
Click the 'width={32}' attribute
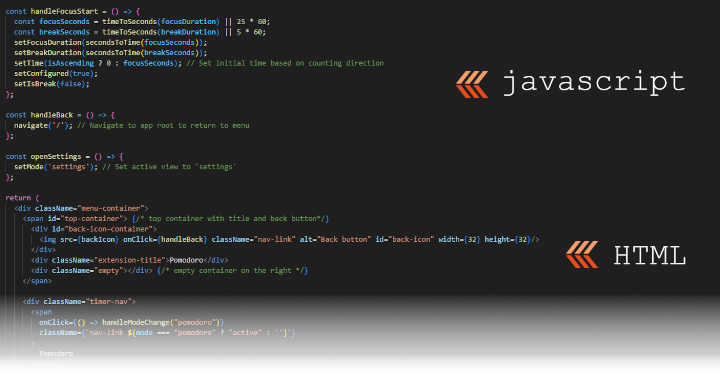pos(459,240)
